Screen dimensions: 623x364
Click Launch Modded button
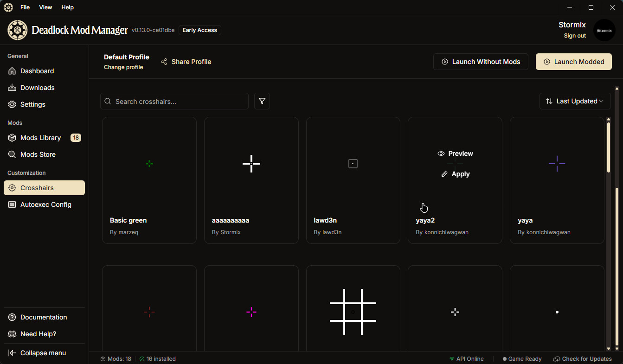click(x=573, y=62)
